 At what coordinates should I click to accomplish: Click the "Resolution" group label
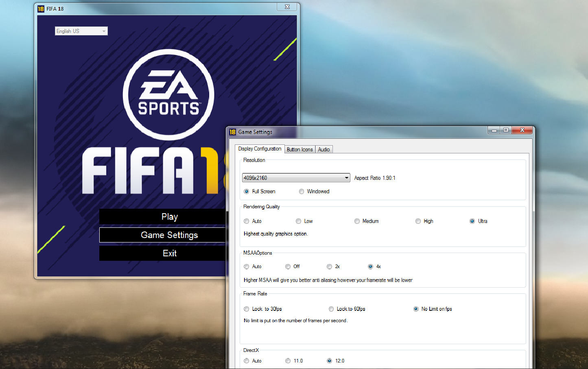(254, 160)
